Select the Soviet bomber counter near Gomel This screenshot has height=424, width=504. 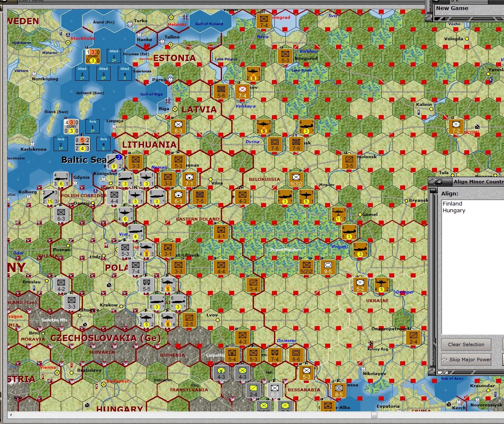339,215
